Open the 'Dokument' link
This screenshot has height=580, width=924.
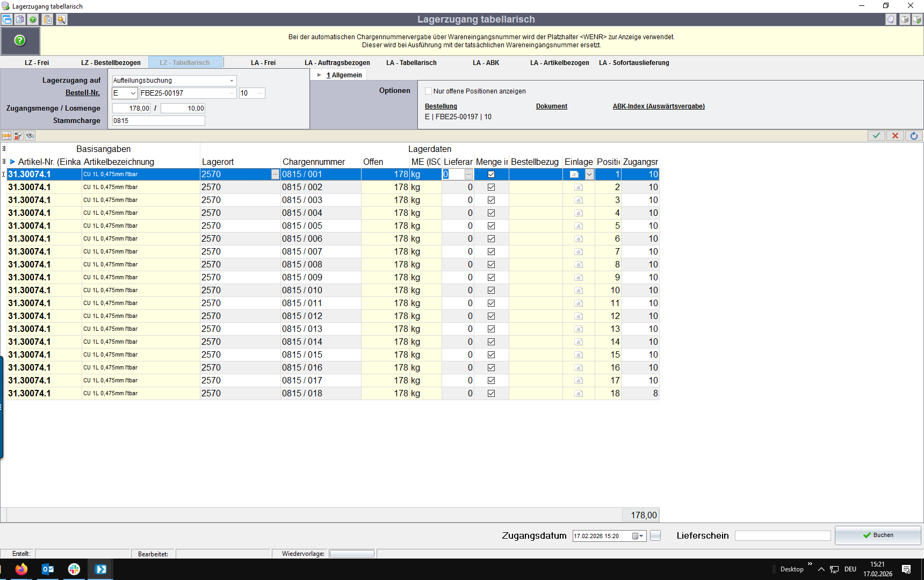point(551,106)
